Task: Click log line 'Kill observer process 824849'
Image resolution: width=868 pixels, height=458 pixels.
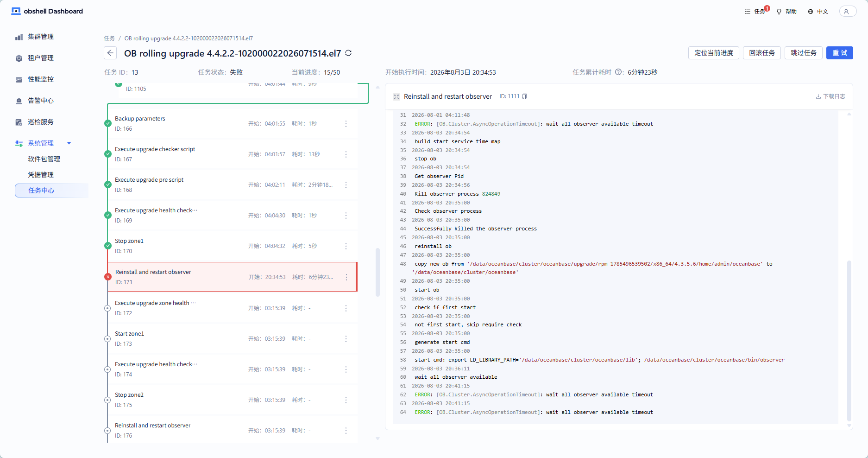Action: (457, 194)
